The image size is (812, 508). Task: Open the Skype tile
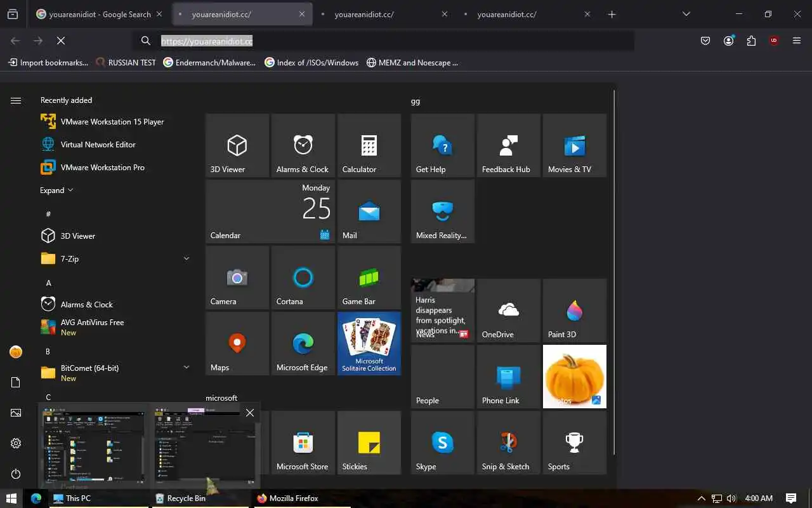pyautogui.click(x=443, y=443)
